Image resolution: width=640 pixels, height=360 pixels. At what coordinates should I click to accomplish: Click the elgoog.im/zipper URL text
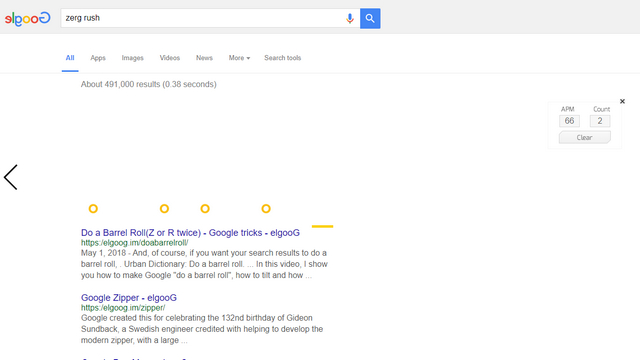coord(123,308)
